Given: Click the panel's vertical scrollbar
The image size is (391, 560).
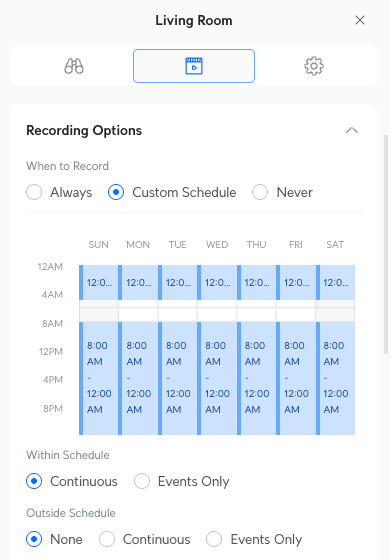Looking at the screenshot, I should coord(386,244).
